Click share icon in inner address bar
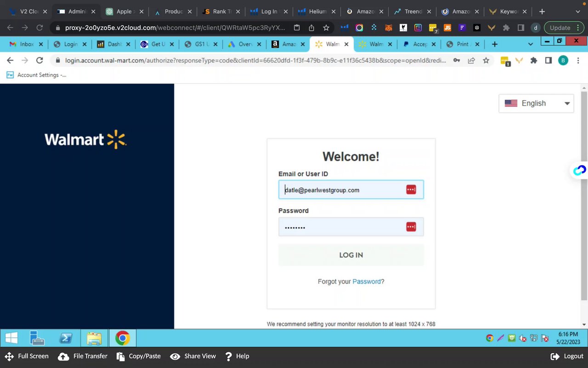Image resolution: width=588 pixels, height=368 pixels. click(471, 60)
